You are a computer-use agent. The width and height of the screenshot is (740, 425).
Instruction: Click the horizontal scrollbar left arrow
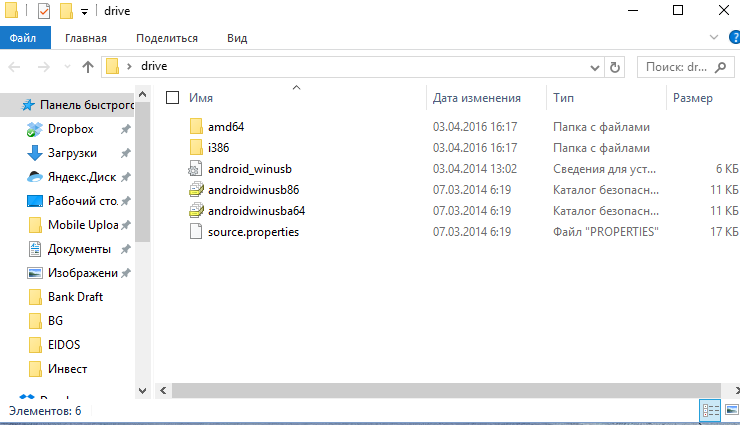click(x=163, y=390)
